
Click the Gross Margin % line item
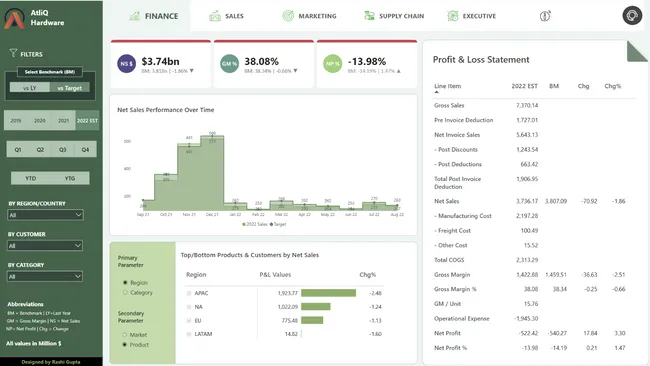click(455, 289)
